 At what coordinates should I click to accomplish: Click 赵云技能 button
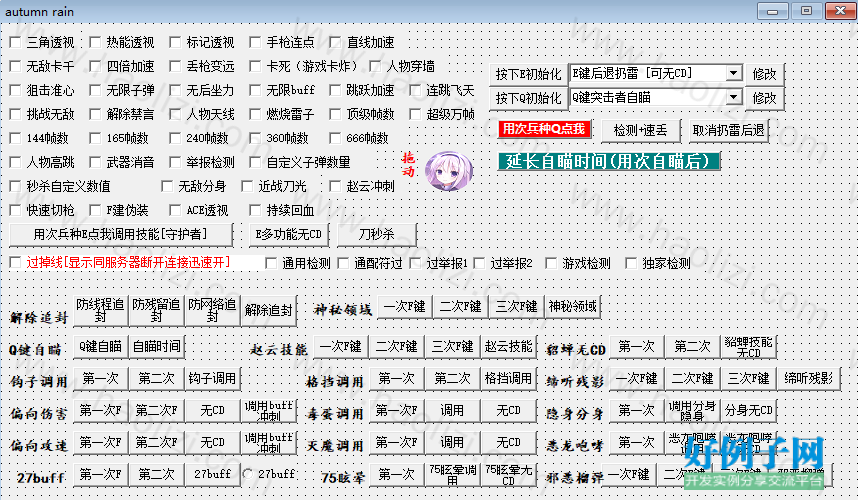click(508, 346)
